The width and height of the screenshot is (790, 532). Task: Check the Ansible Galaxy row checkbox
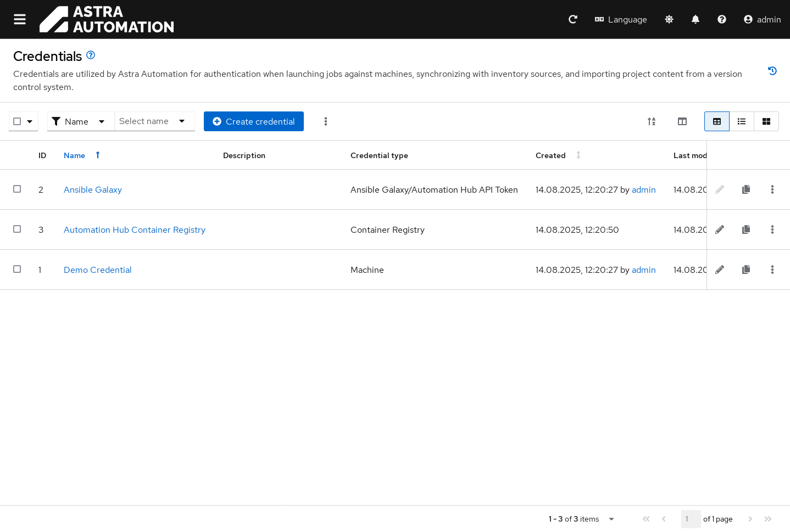click(x=17, y=189)
